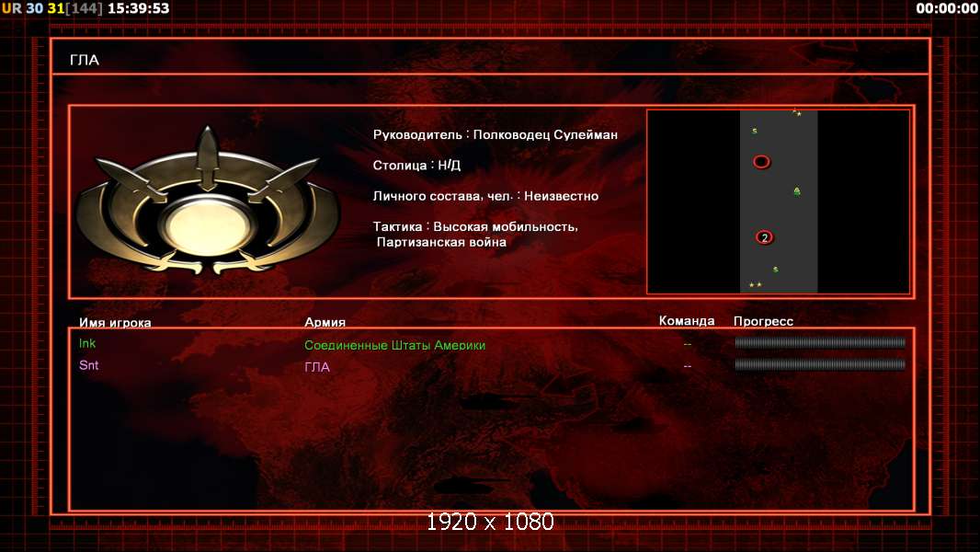The height and width of the screenshot is (552, 980).
Task: Click the green structure icon on the minimap
Action: click(x=797, y=191)
